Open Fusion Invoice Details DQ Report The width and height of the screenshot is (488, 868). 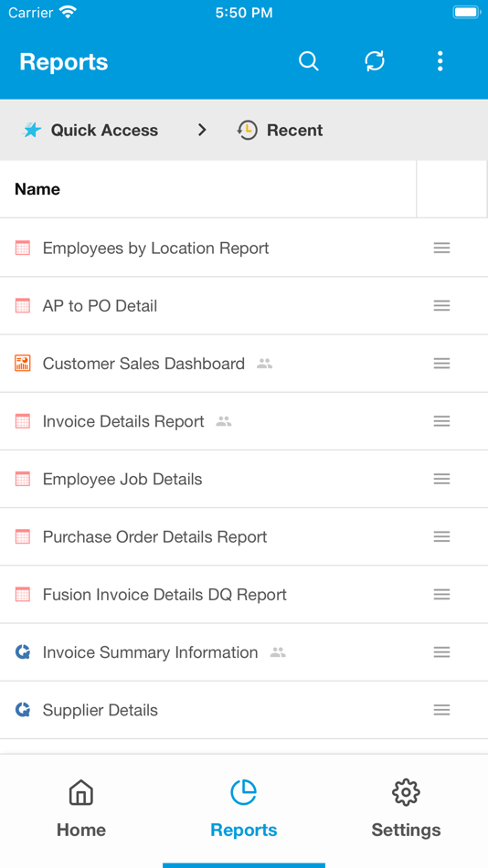pos(164,595)
